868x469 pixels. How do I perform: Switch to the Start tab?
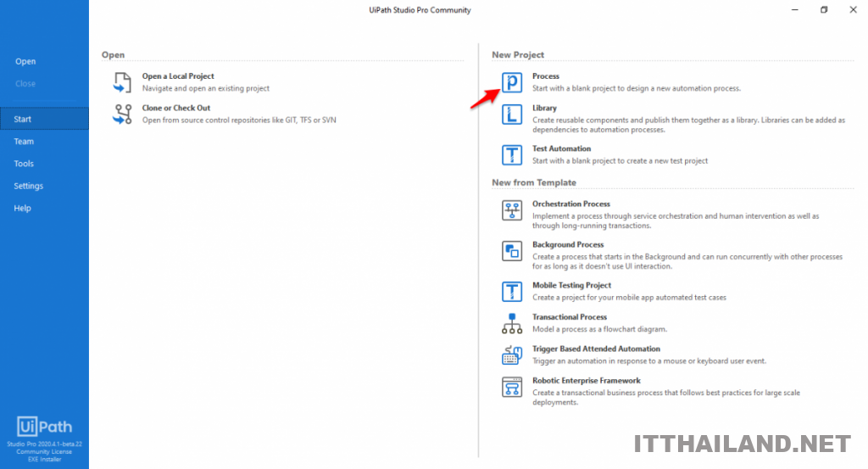pos(44,119)
